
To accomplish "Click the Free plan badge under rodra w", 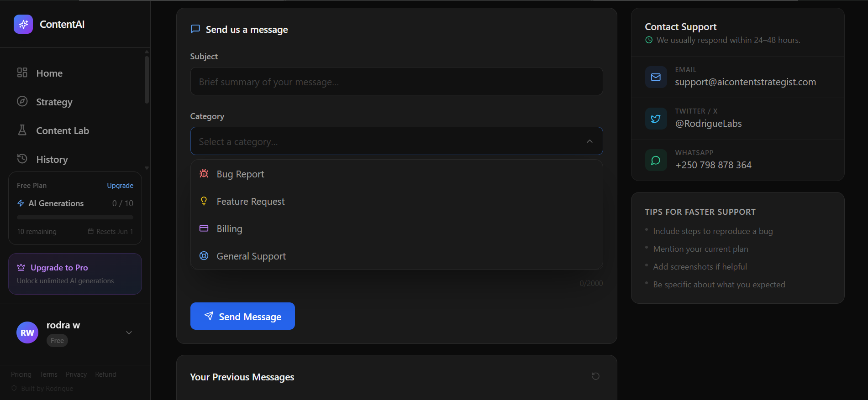I will 57,340.
